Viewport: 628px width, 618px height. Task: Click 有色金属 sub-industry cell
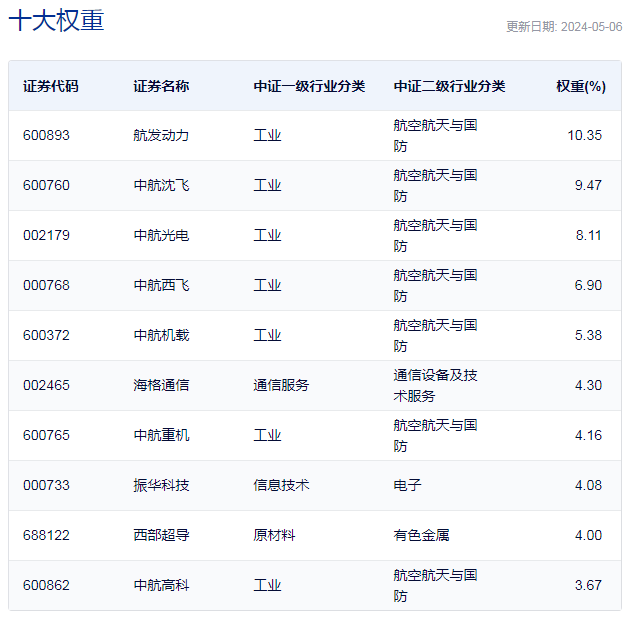coord(421,535)
